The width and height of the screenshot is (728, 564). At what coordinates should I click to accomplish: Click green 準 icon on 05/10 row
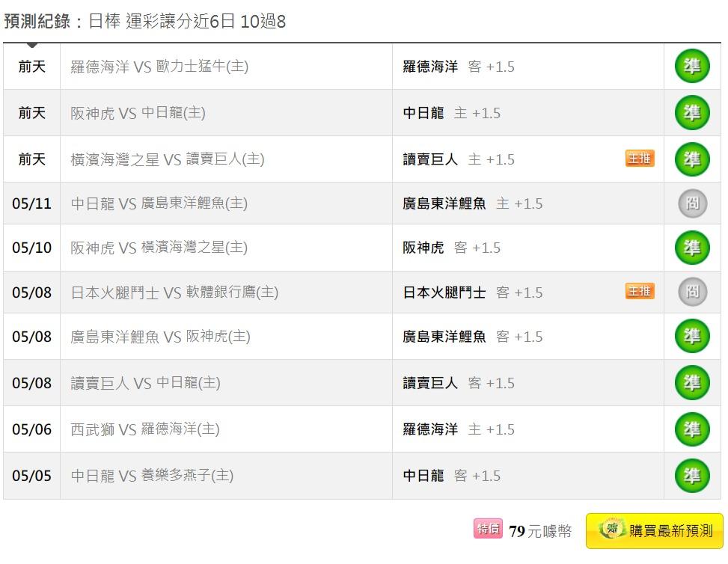[692, 248]
